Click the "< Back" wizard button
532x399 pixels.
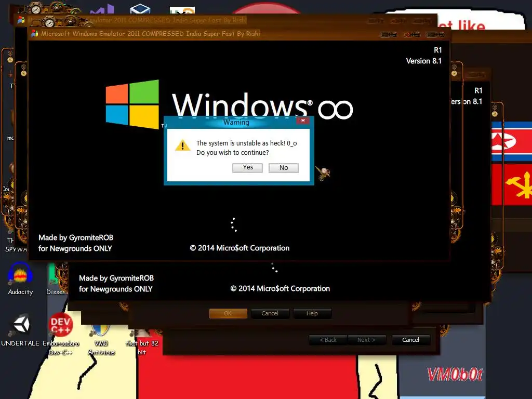[x=328, y=340]
